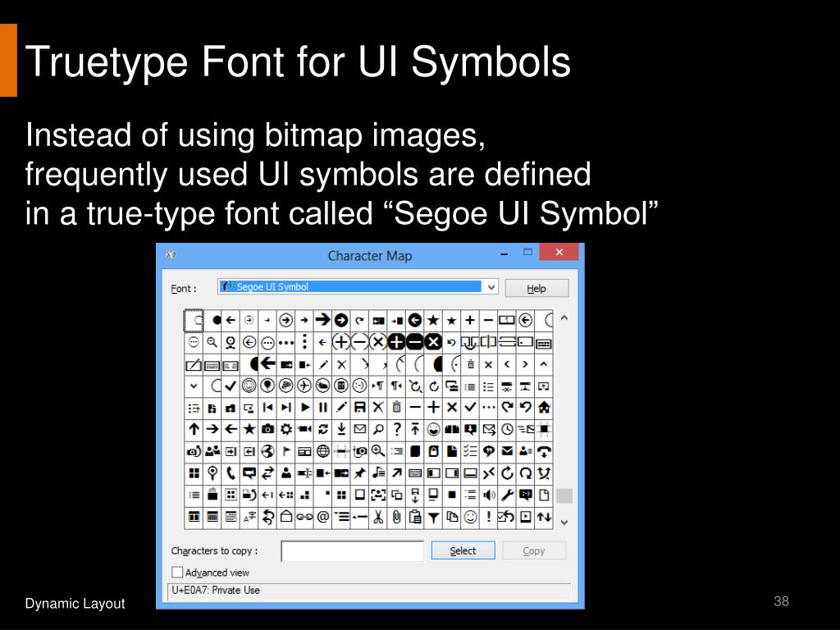840x630 pixels.
Task: Select the scissors cut glyph
Action: pyautogui.click(x=378, y=517)
